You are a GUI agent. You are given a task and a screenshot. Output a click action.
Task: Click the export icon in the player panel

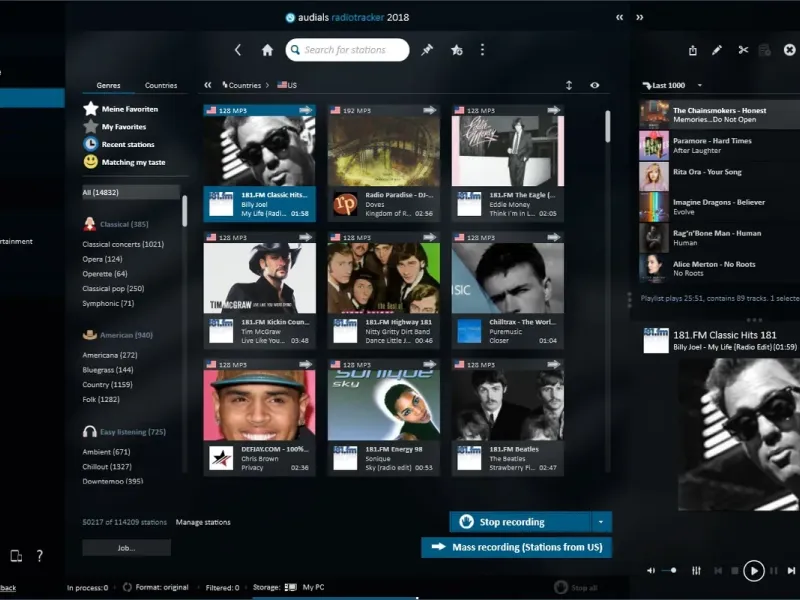click(692, 50)
